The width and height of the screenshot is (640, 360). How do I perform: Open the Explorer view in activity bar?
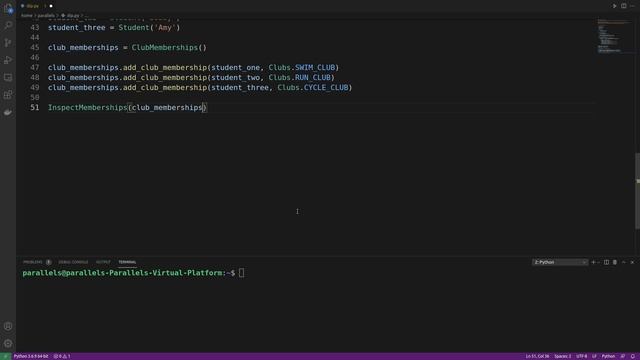[x=8, y=8]
